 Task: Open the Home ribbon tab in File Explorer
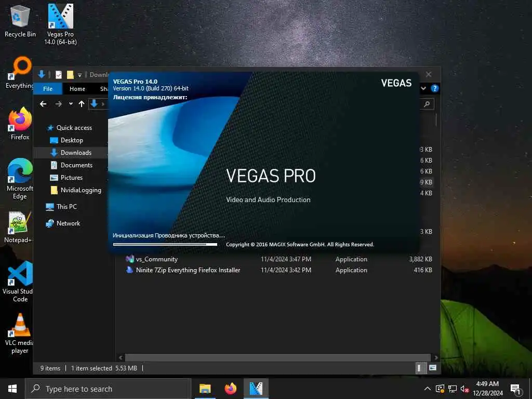(77, 89)
